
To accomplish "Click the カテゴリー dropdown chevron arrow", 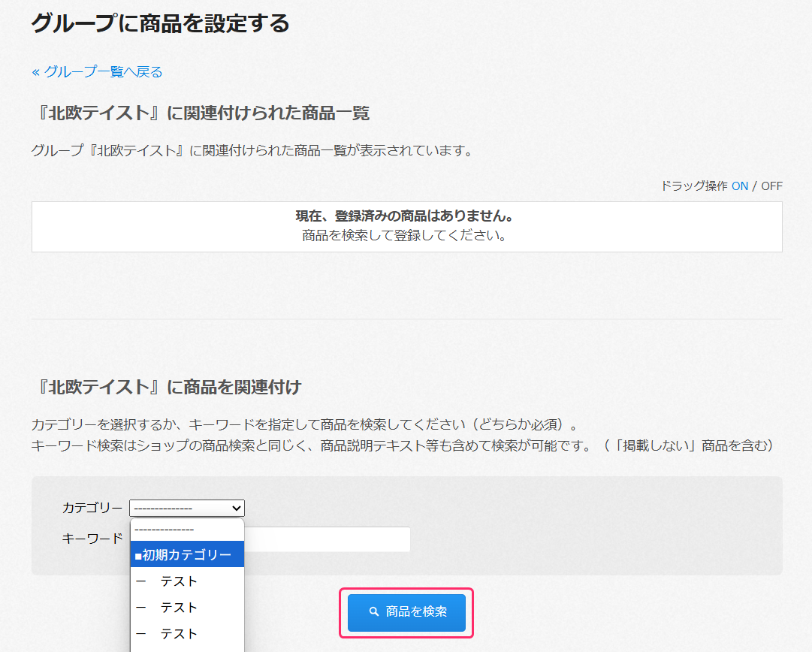I will [236, 509].
